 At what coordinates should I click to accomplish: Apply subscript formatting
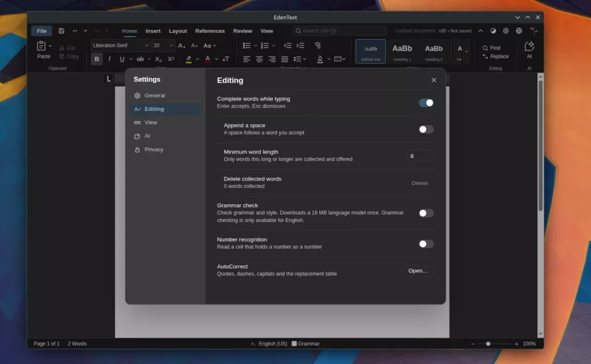pos(158,59)
